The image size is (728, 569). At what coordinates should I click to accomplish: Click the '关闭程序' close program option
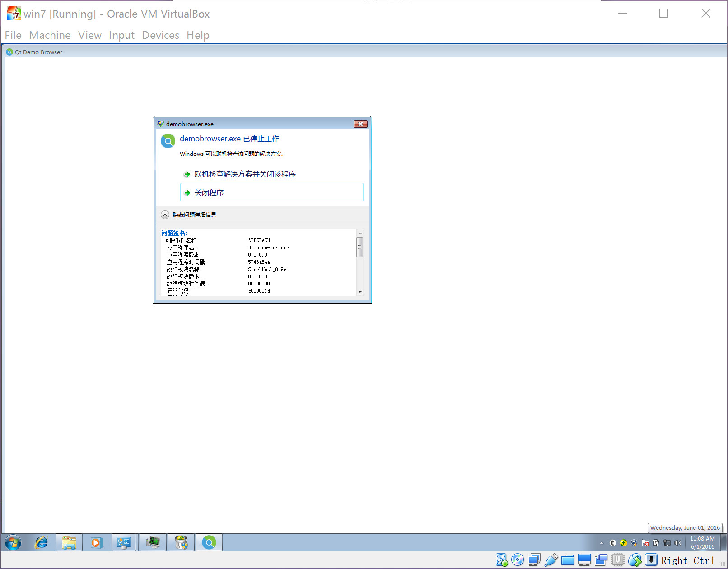tap(272, 192)
